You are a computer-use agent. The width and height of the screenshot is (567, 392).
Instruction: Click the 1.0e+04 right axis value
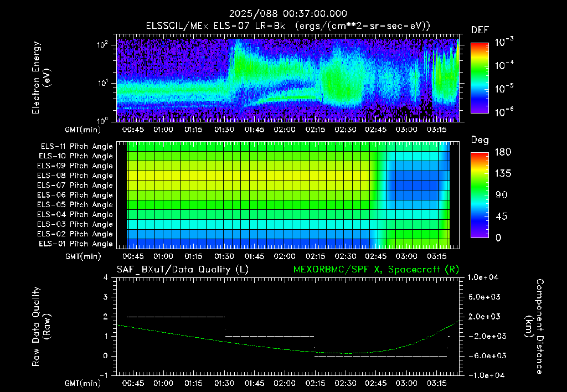coord(483,277)
